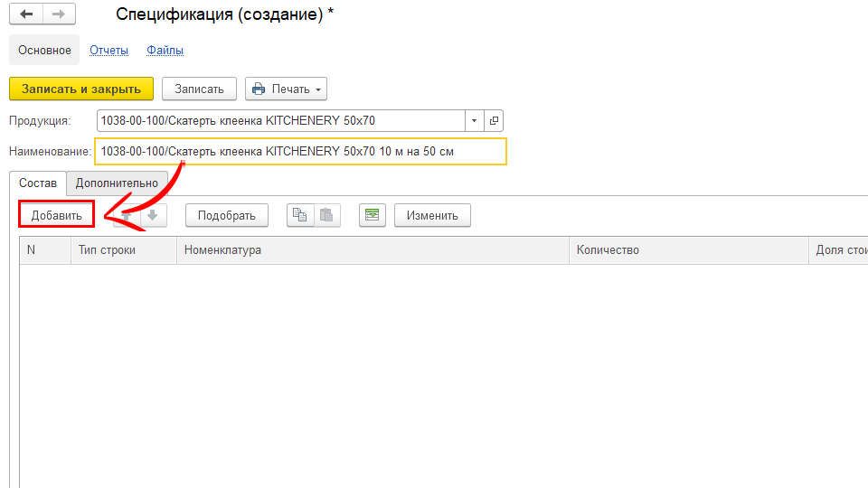The image size is (868, 488).
Task: Click the back navigation arrow
Action: 26,14
